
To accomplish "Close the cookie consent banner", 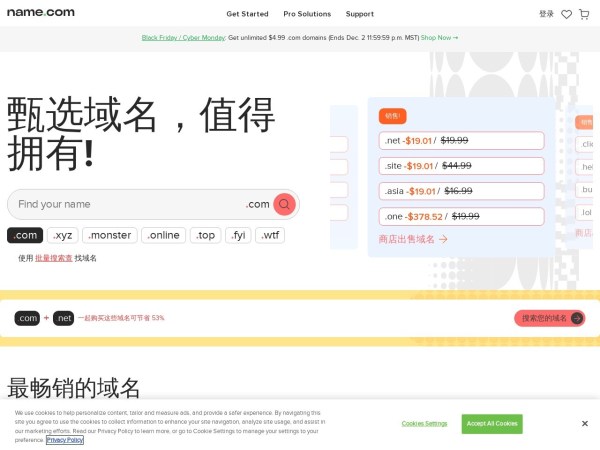I will click(x=585, y=423).
